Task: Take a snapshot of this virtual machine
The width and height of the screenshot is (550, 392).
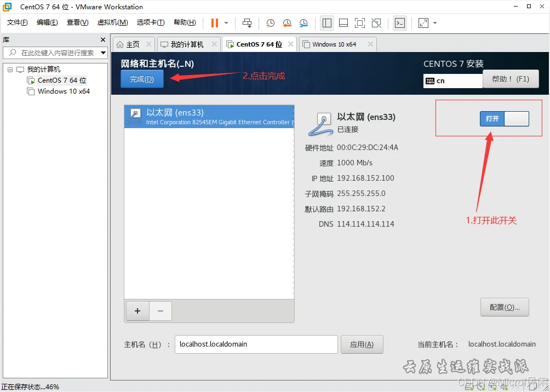Action: [270, 23]
